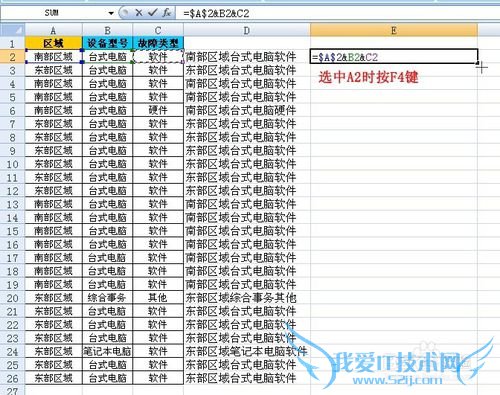
Task: Click cell D24 东部区域笔记本电脑软件
Action: [x=247, y=351]
